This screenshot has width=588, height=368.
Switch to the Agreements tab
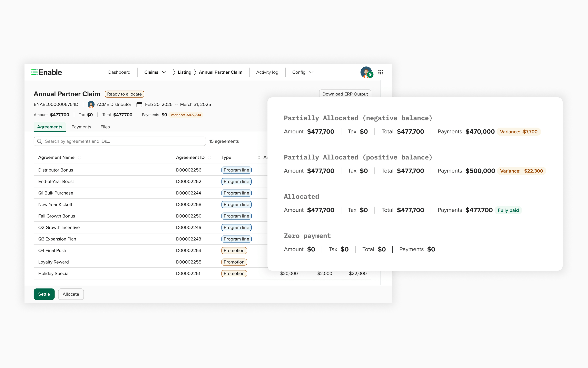point(50,127)
